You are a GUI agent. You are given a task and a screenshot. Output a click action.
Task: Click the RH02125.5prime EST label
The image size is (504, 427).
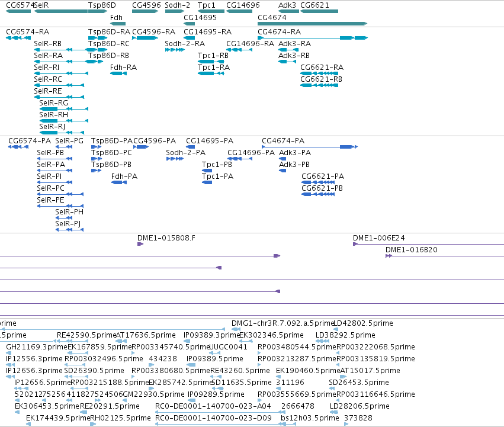(x=121, y=418)
